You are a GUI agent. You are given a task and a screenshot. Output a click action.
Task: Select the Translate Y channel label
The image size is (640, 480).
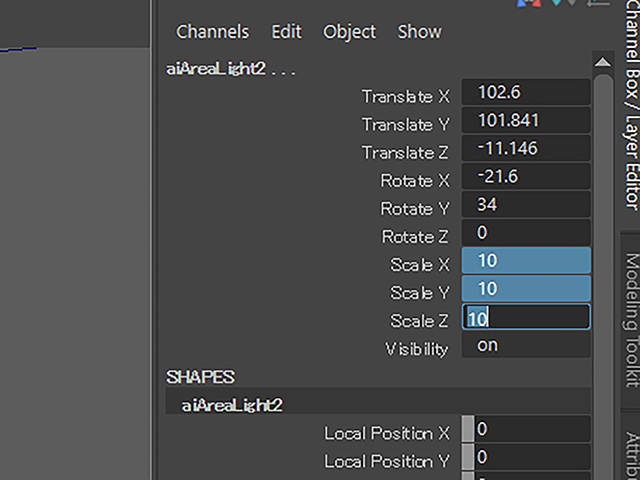[x=406, y=124]
